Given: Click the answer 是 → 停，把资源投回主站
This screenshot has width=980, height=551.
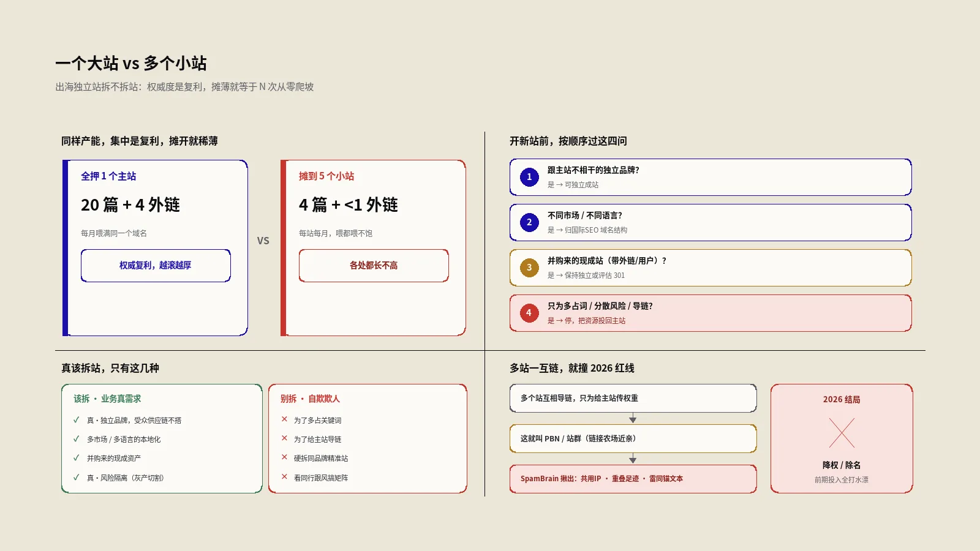Looking at the screenshot, I should point(586,321).
